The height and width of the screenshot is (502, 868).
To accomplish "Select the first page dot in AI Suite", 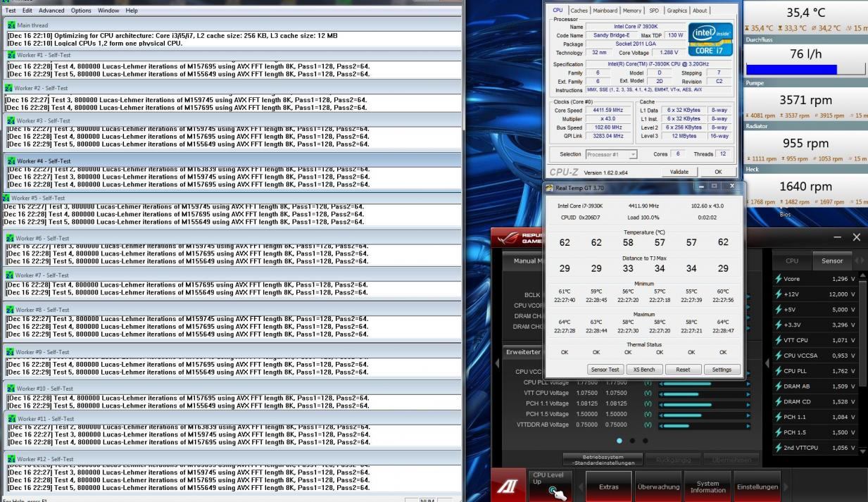I will (619, 441).
